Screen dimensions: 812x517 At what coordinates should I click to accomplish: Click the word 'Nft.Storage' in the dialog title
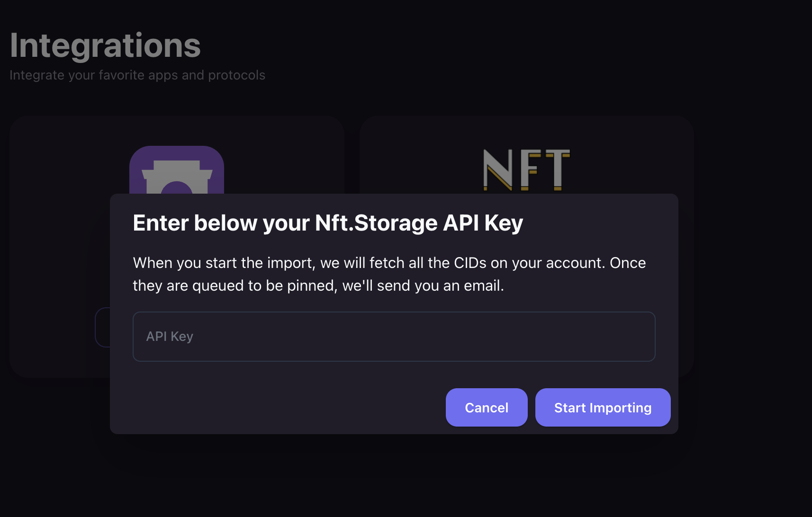[x=376, y=223]
